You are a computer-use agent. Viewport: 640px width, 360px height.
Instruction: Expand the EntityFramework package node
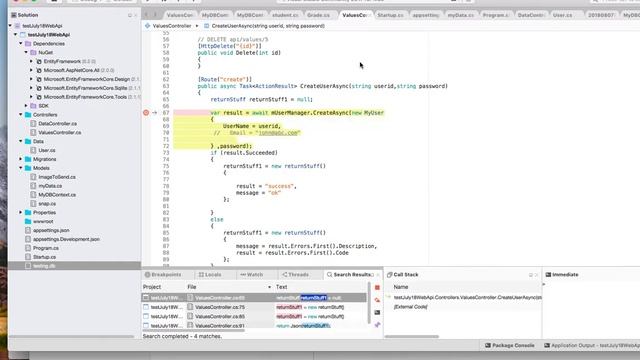[x=31, y=61]
